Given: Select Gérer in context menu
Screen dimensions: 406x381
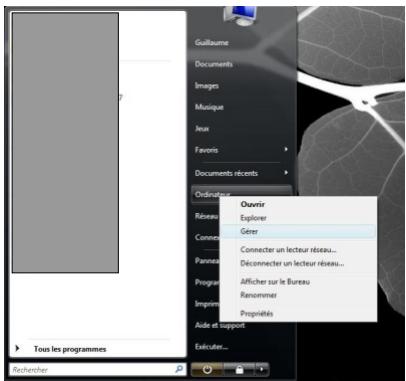Looking at the screenshot, I should click(249, 231).
